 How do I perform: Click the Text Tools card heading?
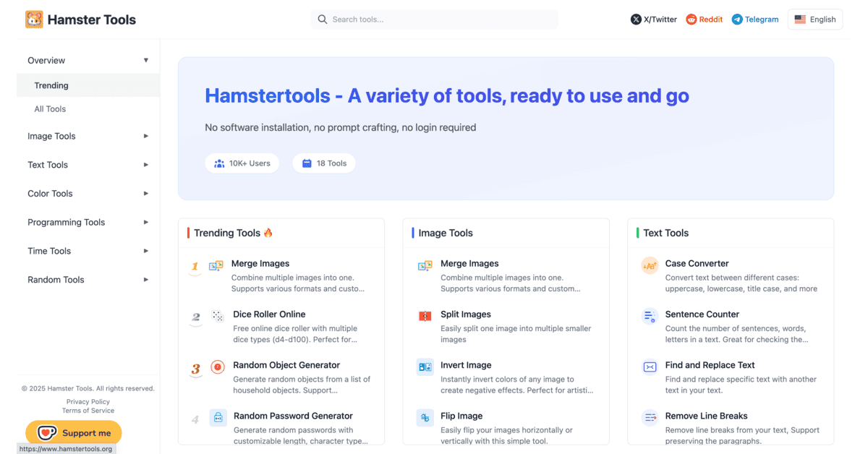click(666, 233)
